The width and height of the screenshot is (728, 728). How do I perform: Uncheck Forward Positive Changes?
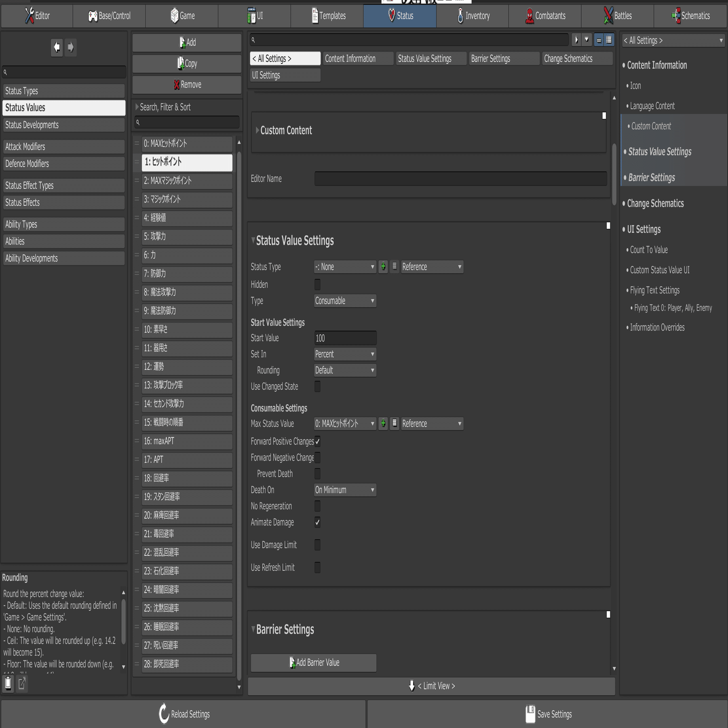click(317, 441)
